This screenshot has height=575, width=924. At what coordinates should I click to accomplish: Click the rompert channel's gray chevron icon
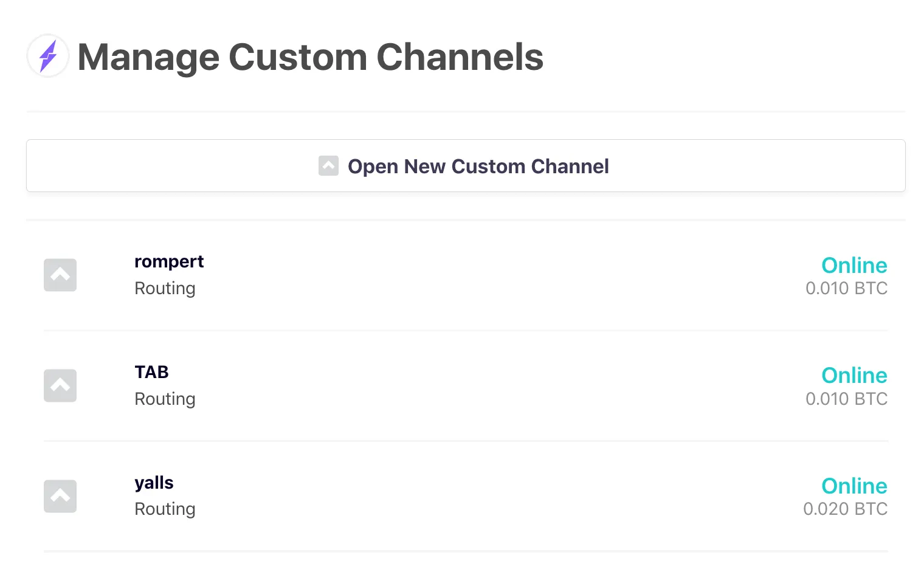(60, 275)
